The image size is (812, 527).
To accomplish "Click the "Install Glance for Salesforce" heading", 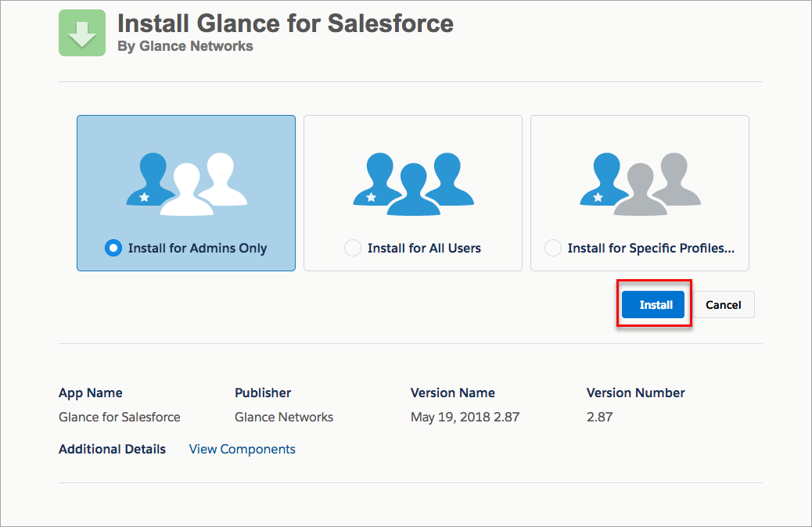I will [x=285, y=23].
